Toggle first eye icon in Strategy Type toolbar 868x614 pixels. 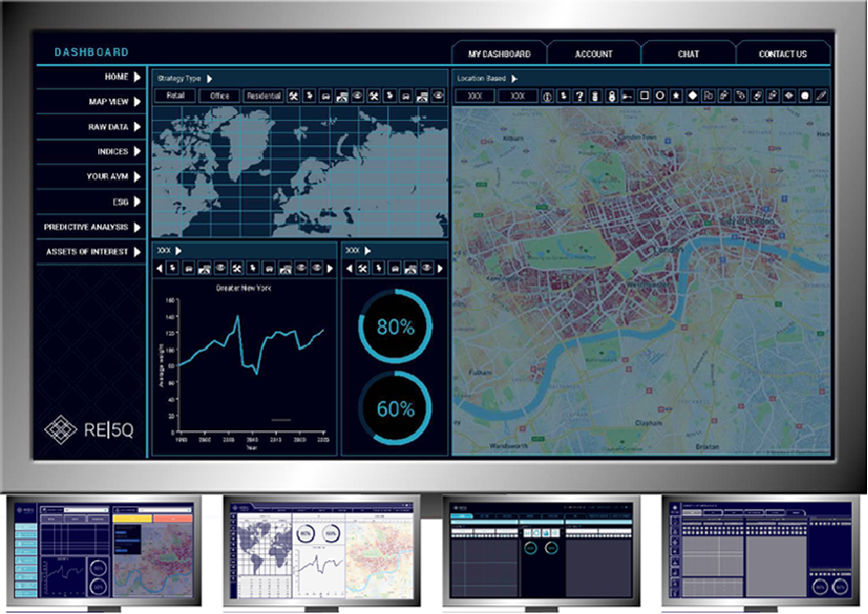pyautogui.click(x=357, y=96)
